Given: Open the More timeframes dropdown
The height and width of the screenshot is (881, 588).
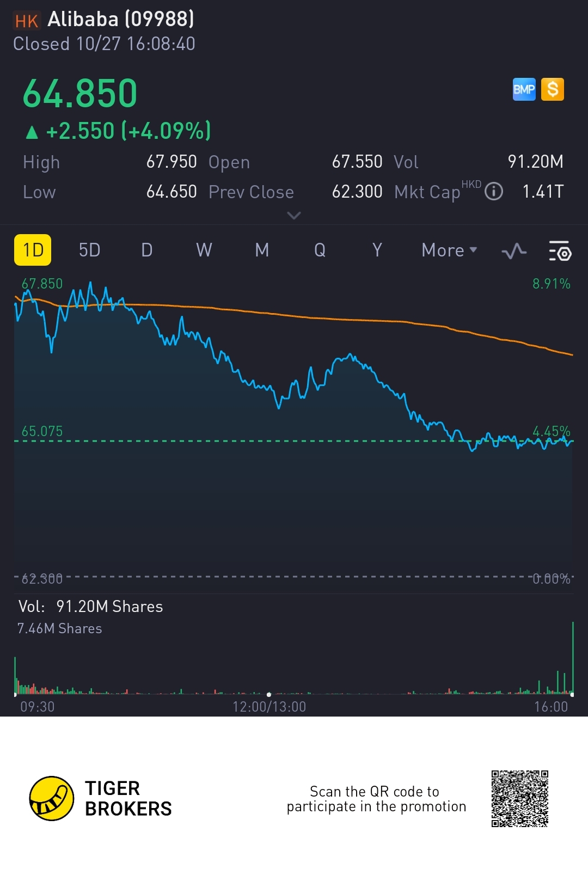Looking at the screenshot, I should pos(449,250).
